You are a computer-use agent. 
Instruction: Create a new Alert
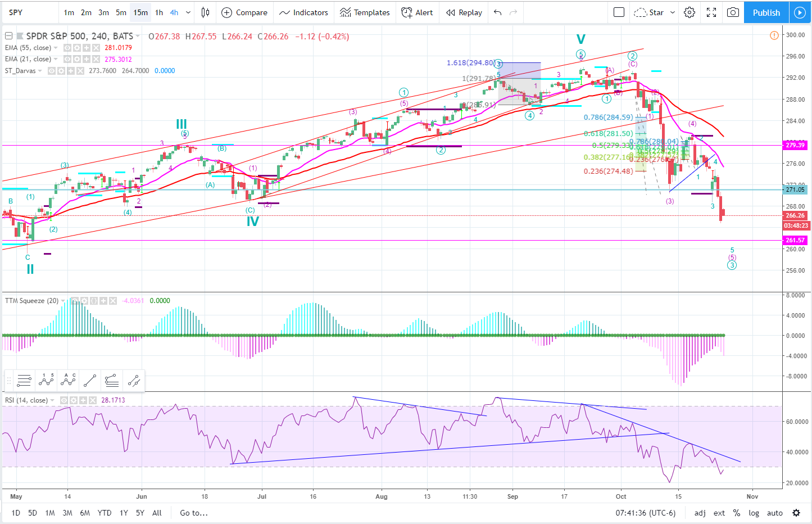[418, 12]
